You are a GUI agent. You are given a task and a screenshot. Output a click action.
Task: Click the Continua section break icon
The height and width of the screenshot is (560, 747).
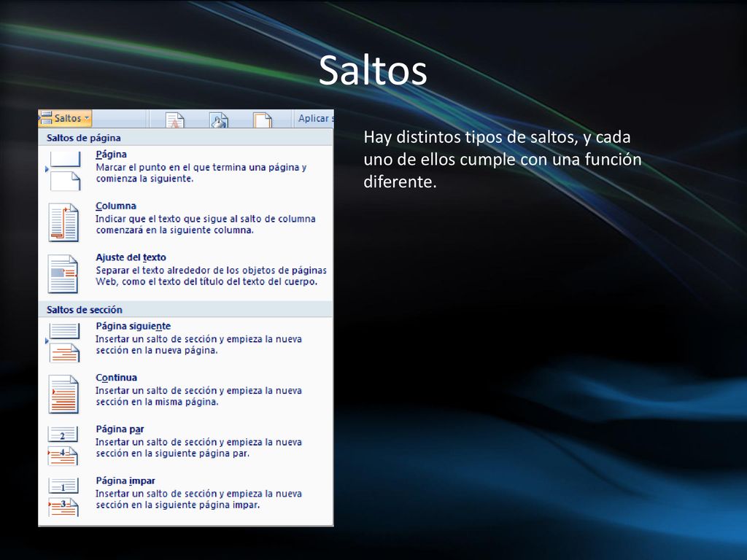tap(63, 394)
